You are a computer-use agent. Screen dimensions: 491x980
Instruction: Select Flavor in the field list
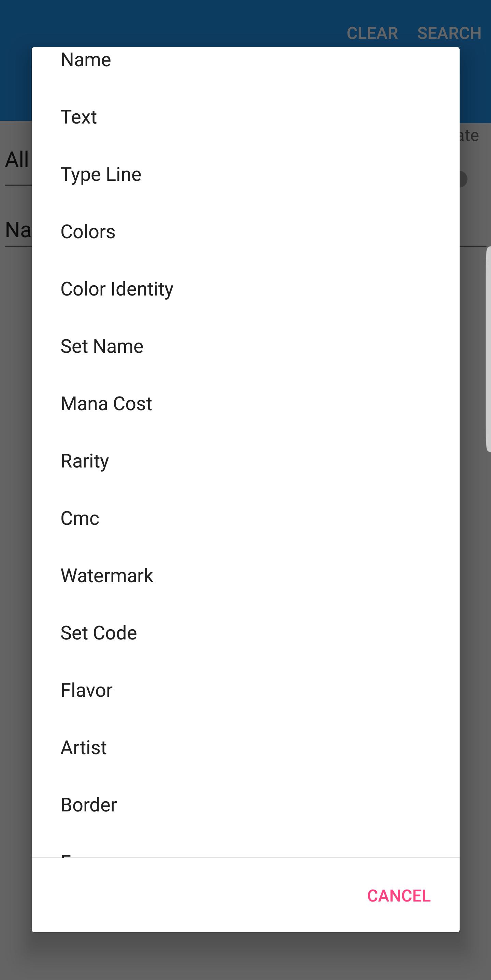[86, 690]
